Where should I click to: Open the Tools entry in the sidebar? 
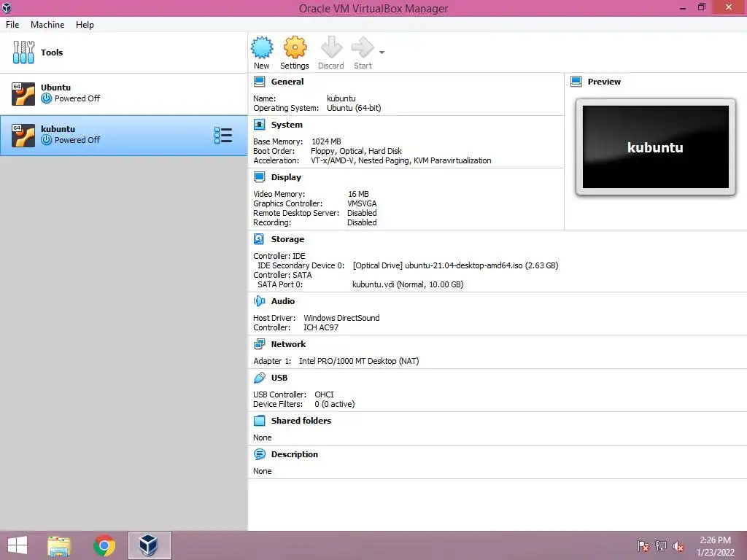[123, 52]
